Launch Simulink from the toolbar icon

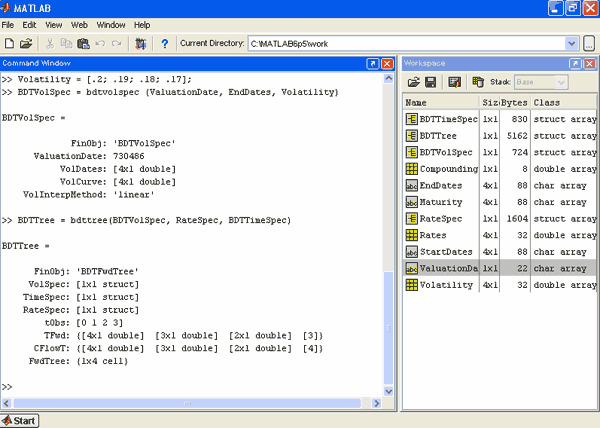[140, 44]
